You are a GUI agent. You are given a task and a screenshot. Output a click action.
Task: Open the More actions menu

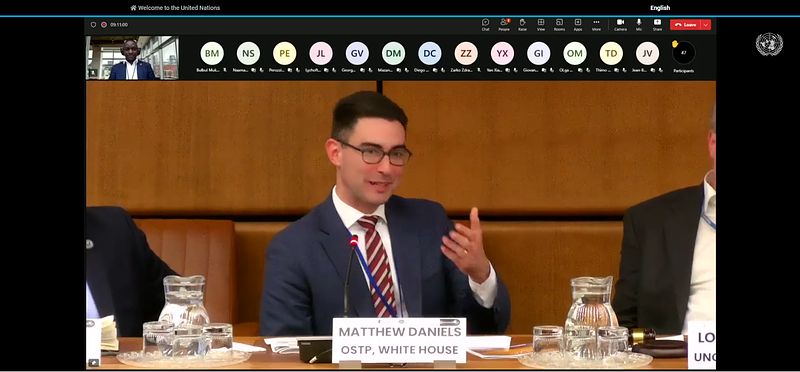[596, 24]
